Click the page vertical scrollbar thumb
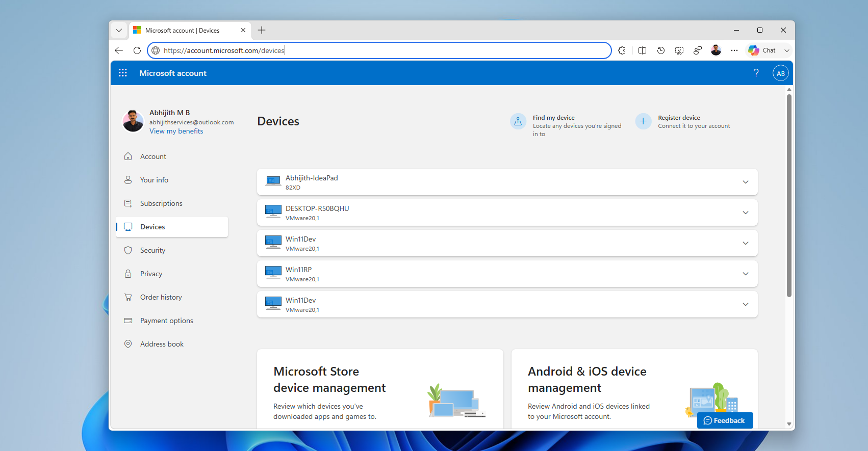 [x=789, y=195]
